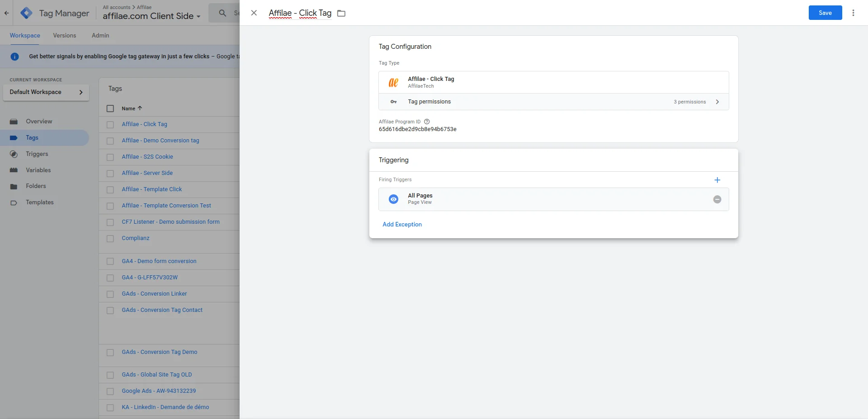868x419 pixels.
Task: Check the CF7 Listener row checkbox
Action: (x=110, y=222)
